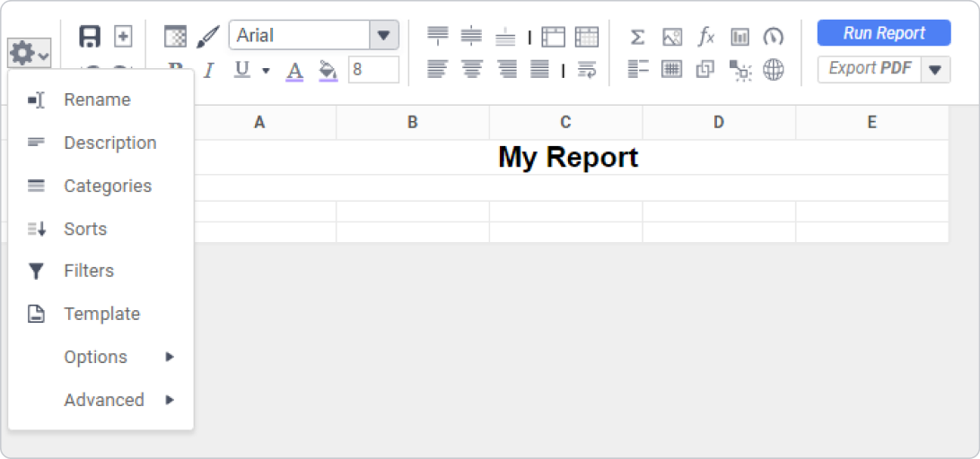Click the Run Report button
980x459 pixels.
883,33
